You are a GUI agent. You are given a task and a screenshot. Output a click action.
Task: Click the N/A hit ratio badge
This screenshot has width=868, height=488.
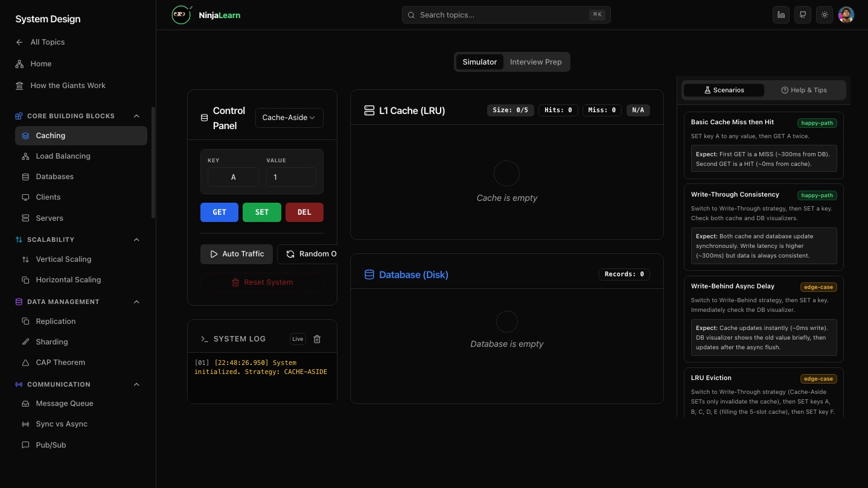click(x=638, y=110)
